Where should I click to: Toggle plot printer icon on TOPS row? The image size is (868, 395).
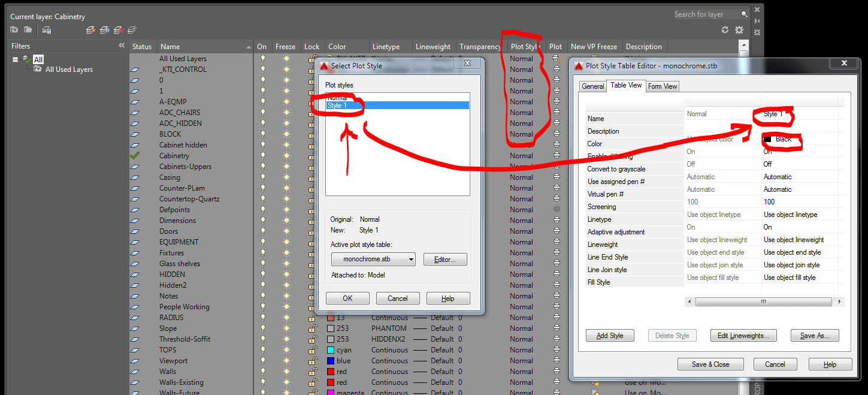557,350
